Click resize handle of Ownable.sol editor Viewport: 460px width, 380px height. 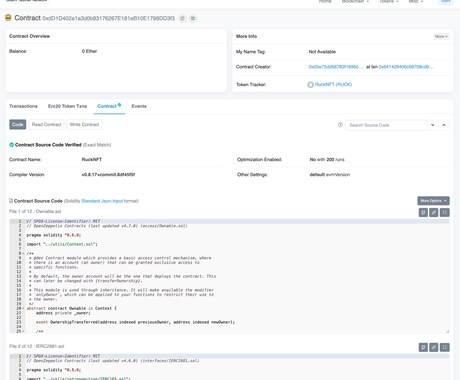click(x=447, y=331)
